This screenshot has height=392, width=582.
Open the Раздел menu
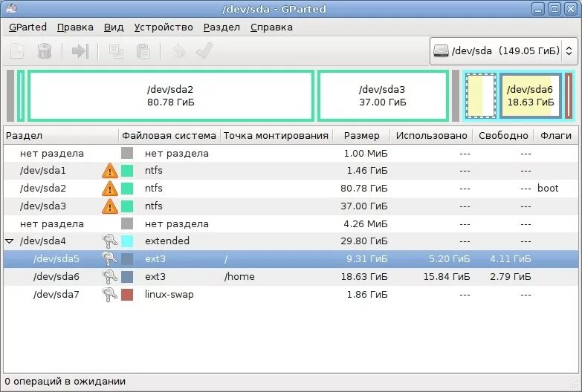tap(222, 27)
